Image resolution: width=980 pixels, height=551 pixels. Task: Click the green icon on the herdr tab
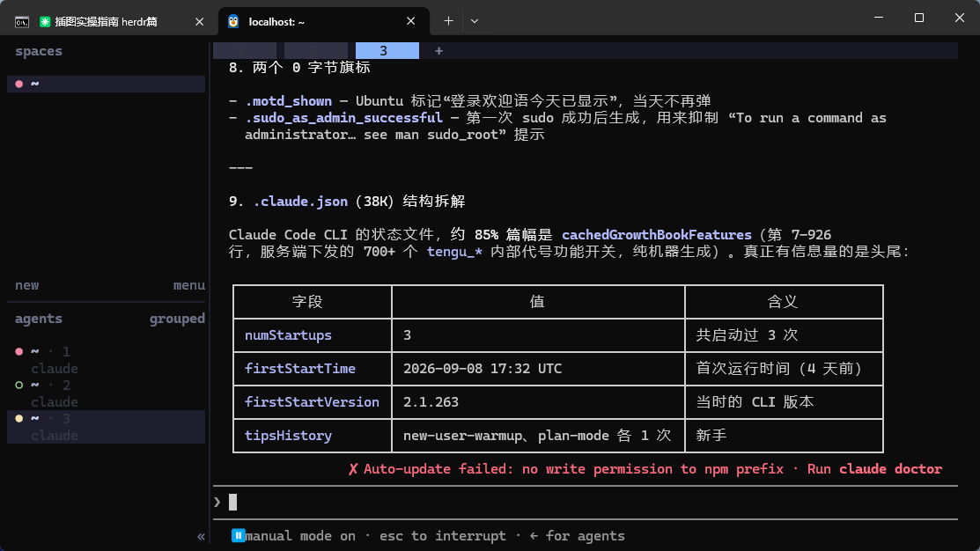[x=45, y=21]
